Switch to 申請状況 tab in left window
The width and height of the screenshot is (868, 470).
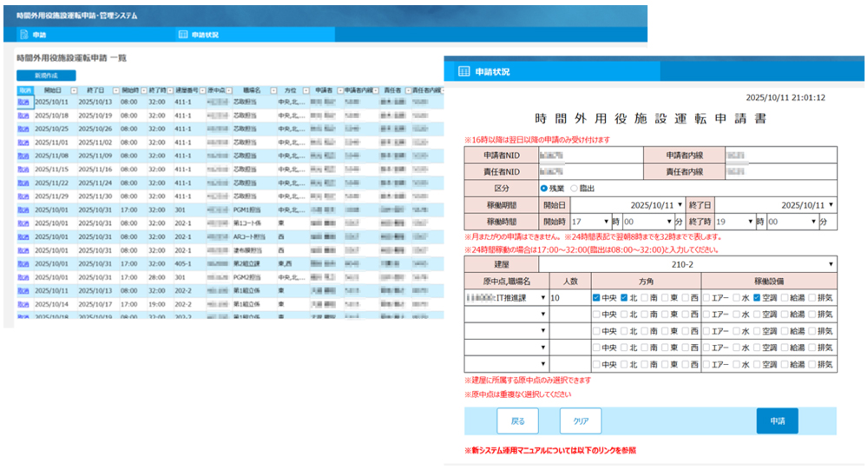[x=204, y=35]
